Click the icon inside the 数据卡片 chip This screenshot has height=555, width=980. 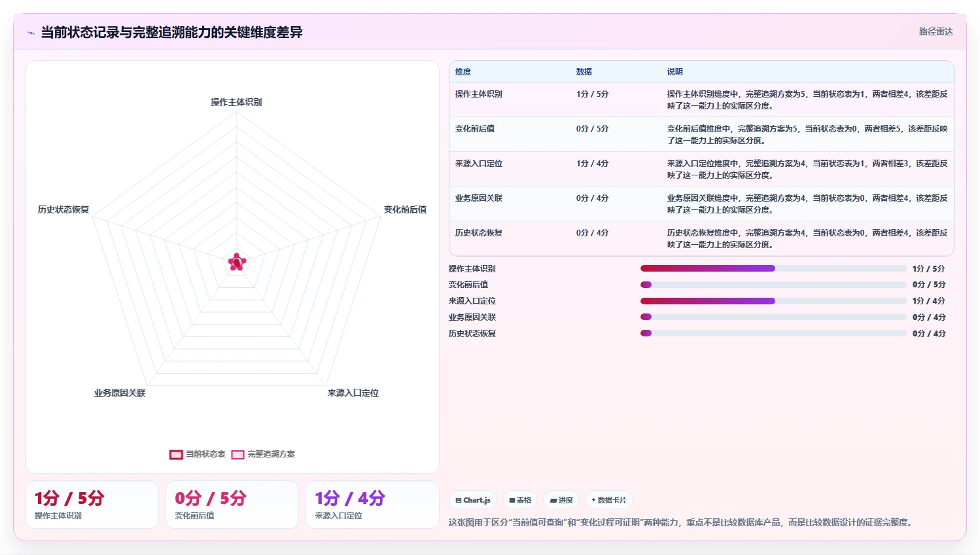pos(593,500)
